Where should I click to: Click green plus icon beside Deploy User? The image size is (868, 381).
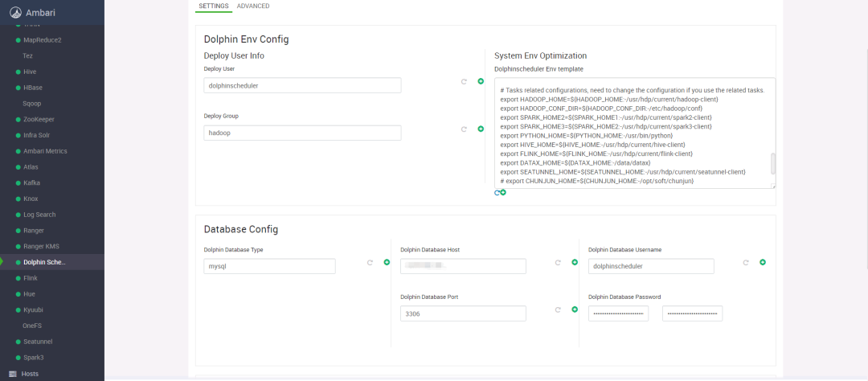481,81
